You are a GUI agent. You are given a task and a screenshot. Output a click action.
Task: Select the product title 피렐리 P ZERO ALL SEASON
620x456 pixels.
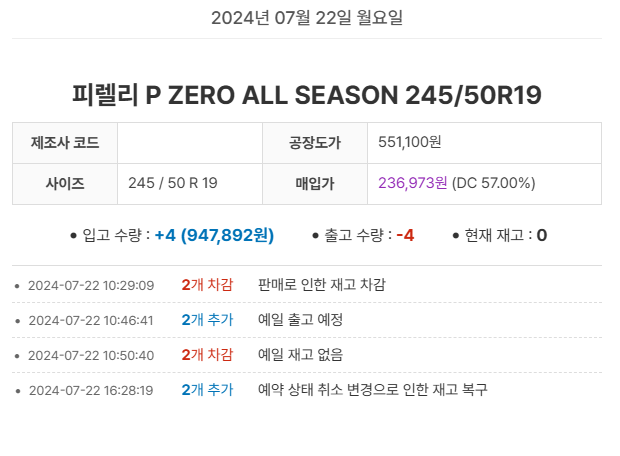(x=307, y=95)
